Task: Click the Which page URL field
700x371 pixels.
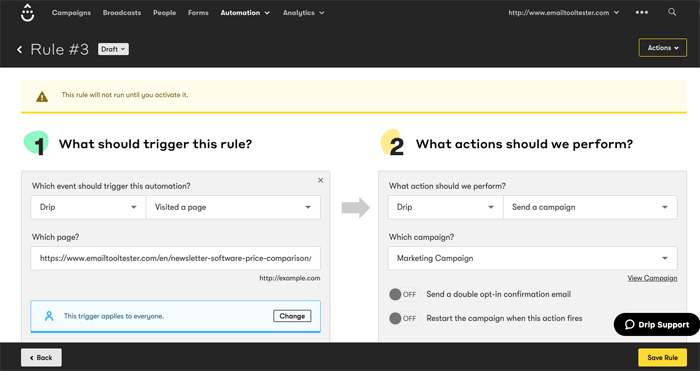Action: click(175, 258)
